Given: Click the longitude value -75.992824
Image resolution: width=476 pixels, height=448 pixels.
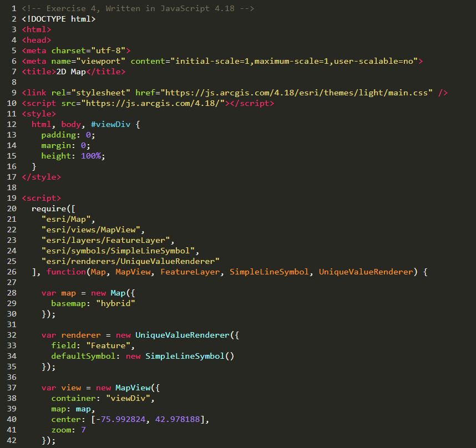Looking at the screenshot, I should pyautogui.click(x=120, y=419).
